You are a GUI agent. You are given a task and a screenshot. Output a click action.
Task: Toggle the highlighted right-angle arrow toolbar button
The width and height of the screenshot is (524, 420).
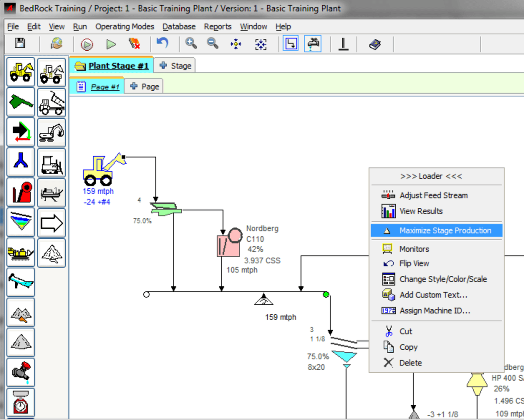tap(291, 44)
